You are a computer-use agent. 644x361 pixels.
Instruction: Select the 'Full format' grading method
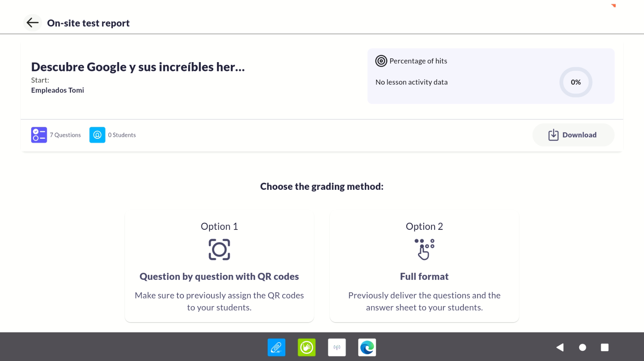coord(424,276)
